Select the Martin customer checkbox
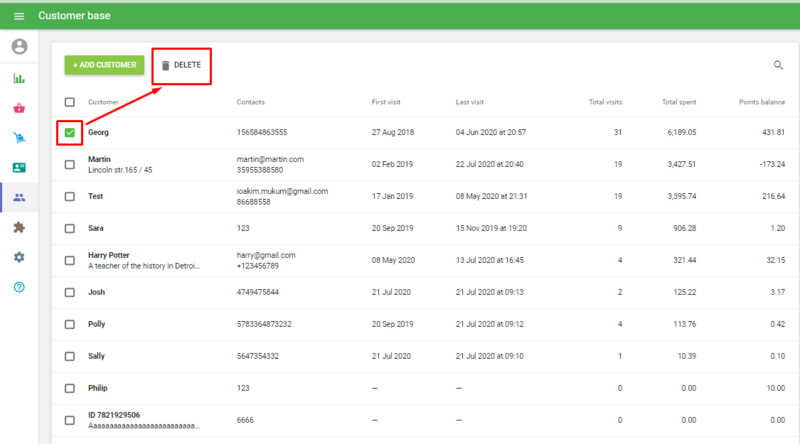Image resolution: width=800 pixels, height=444 pixels. 69,165
